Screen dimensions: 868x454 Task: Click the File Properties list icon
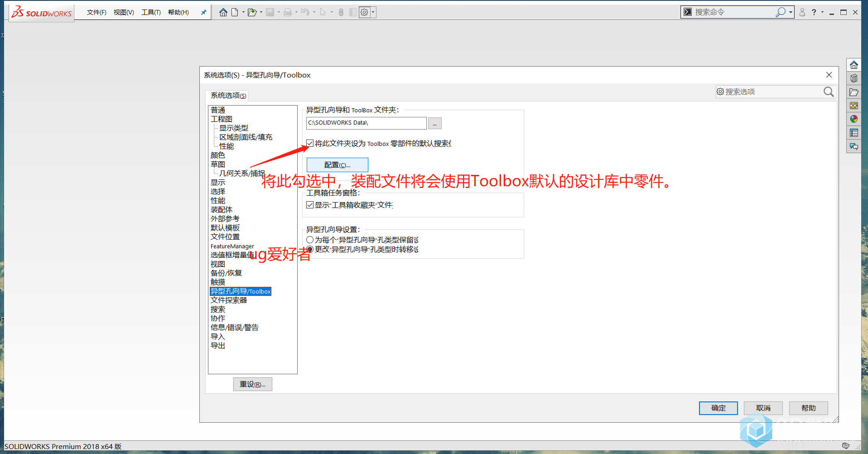353,12
